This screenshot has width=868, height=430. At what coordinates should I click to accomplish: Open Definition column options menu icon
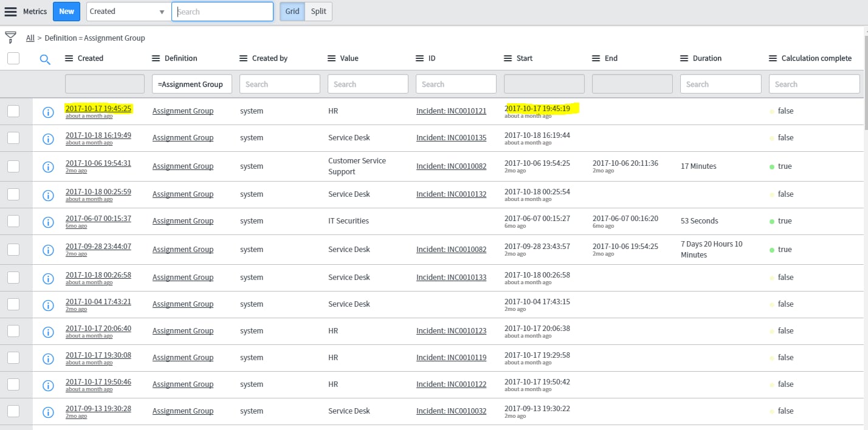point(156,58)
